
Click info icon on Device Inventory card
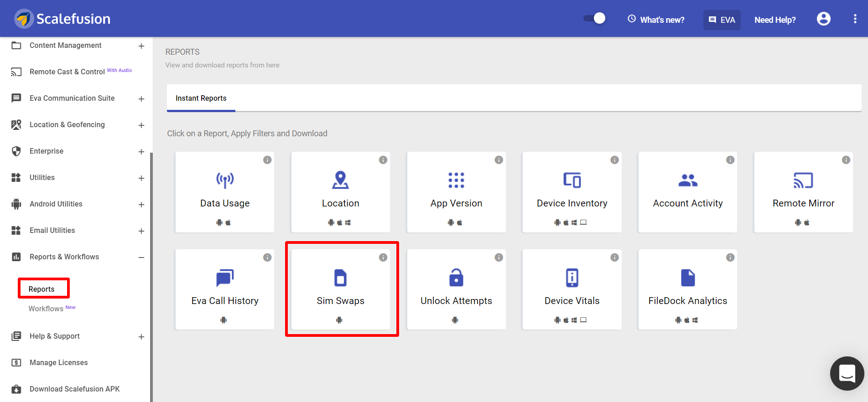pos(615,160)
